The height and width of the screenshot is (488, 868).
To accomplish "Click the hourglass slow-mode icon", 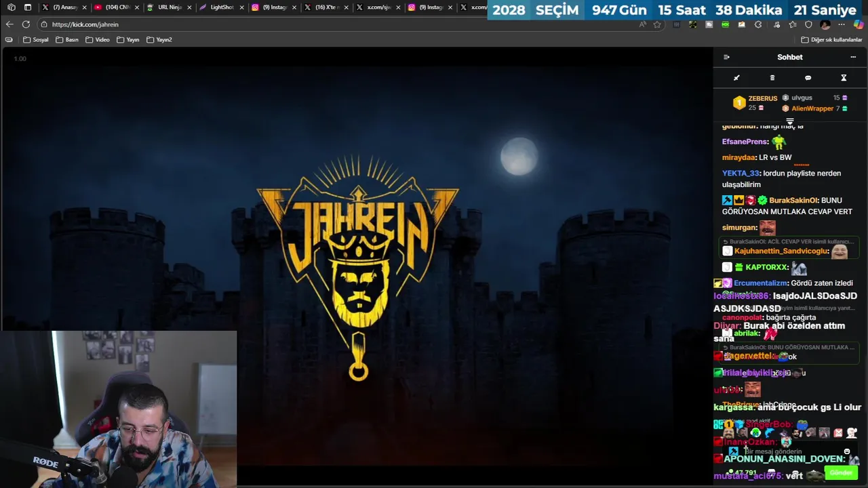I will click(844, 78).
